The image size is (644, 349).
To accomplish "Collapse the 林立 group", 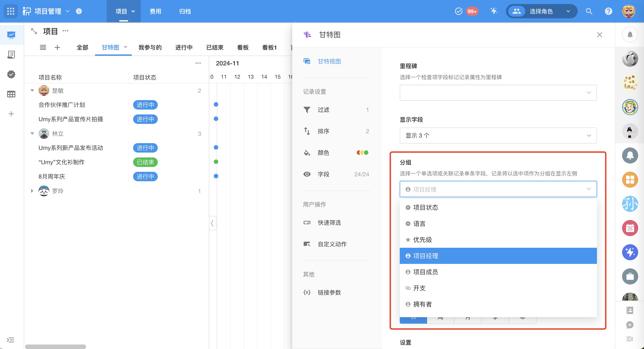I will pos(32,133).
